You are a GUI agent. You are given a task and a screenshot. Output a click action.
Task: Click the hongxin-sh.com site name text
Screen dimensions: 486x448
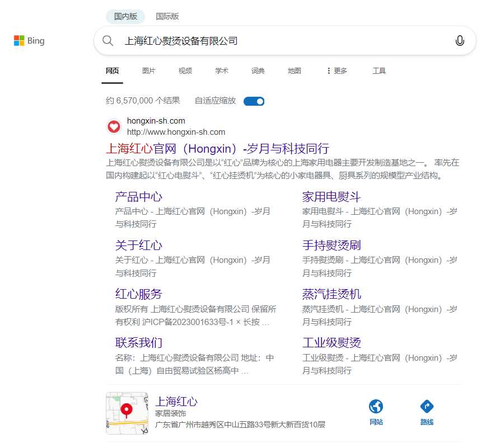tap(156, 121)
